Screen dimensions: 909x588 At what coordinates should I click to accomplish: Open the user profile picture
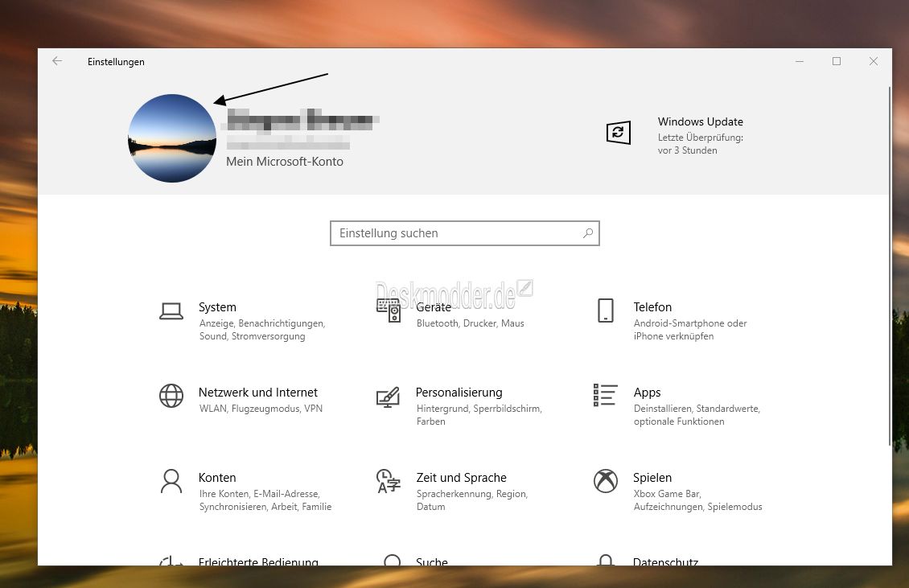tap(172, 138)
